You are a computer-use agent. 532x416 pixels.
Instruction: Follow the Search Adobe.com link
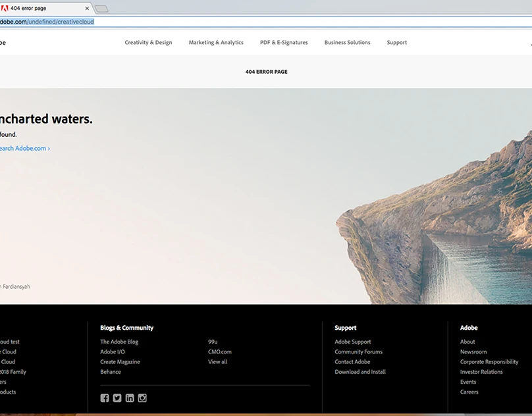(x=24, y=149)
